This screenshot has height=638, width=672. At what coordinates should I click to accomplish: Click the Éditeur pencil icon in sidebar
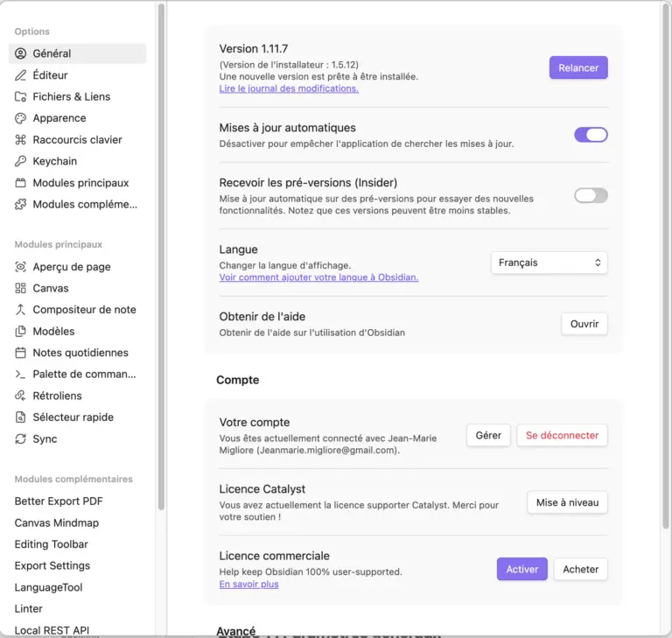click(21, 75)
